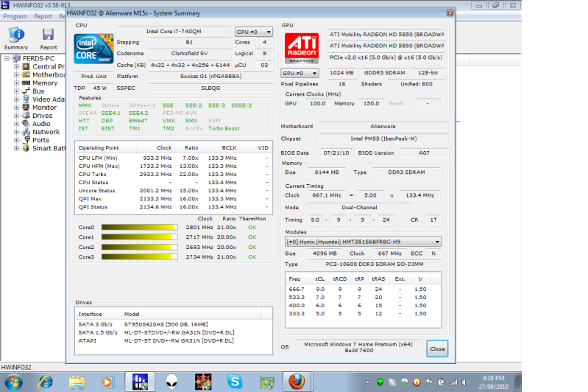The height and width of the screenshot is (392, 588).
Task: Click the Intel Core i7 logo
Action: (x=93, y=49)
